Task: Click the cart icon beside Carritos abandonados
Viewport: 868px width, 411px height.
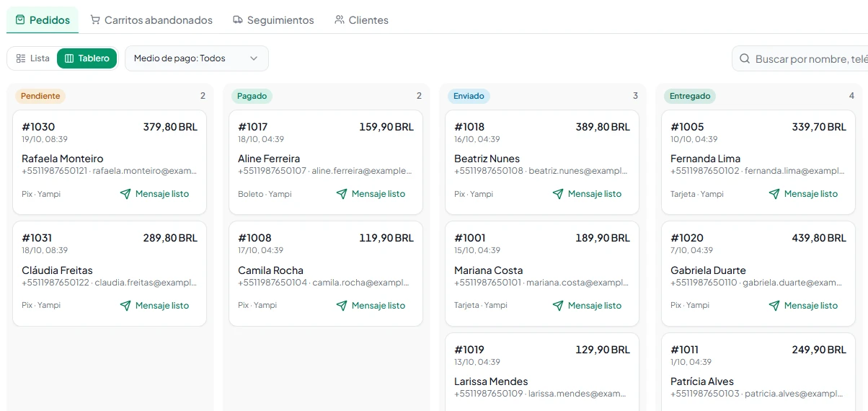Action: click(x=95, y=20)
